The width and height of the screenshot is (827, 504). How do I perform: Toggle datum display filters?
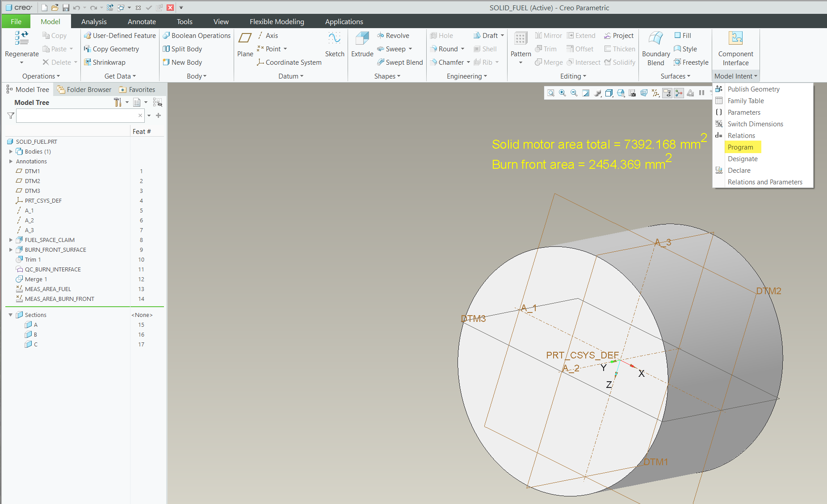pyautogui.click(x=655, y=93)
